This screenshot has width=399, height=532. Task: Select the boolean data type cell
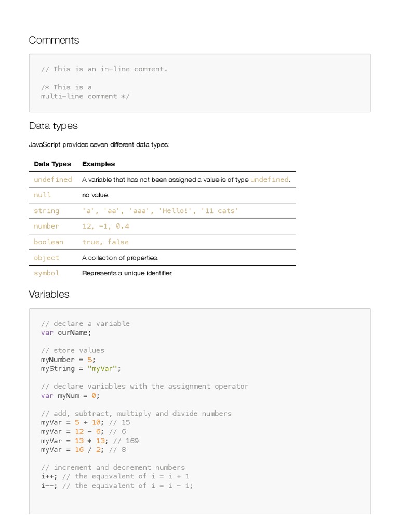click(48, 242)
